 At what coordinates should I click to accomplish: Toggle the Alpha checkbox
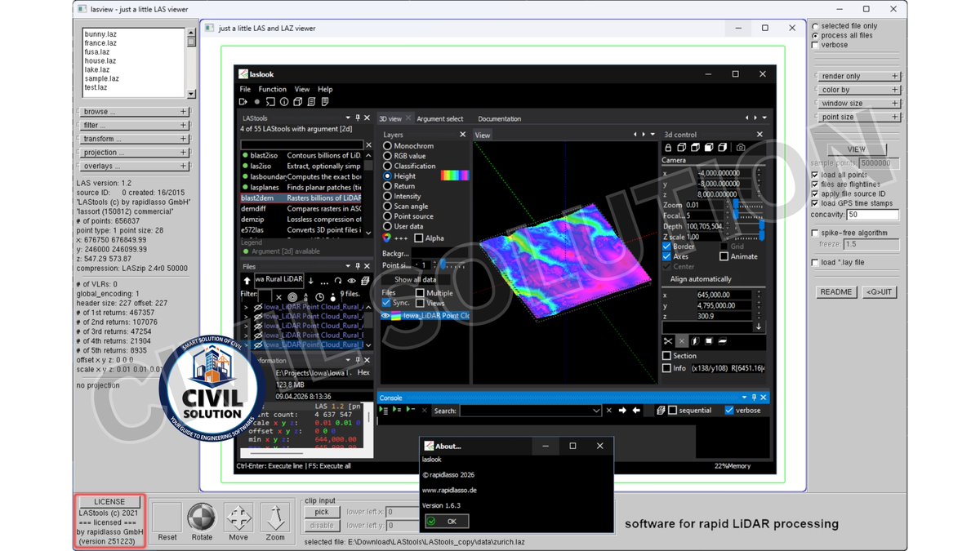419,238
